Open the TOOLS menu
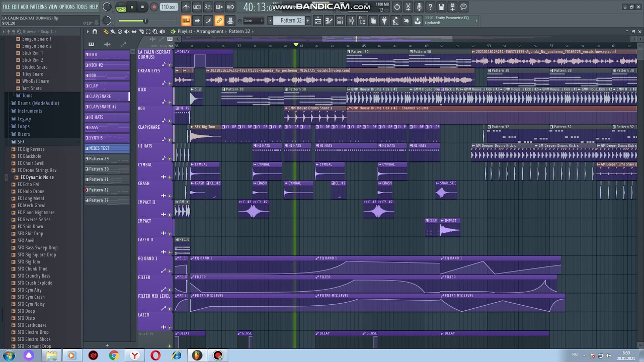Image resolution: width=644 pixels, height=362 pixels. pyautogui.click(x=82, y=7)
